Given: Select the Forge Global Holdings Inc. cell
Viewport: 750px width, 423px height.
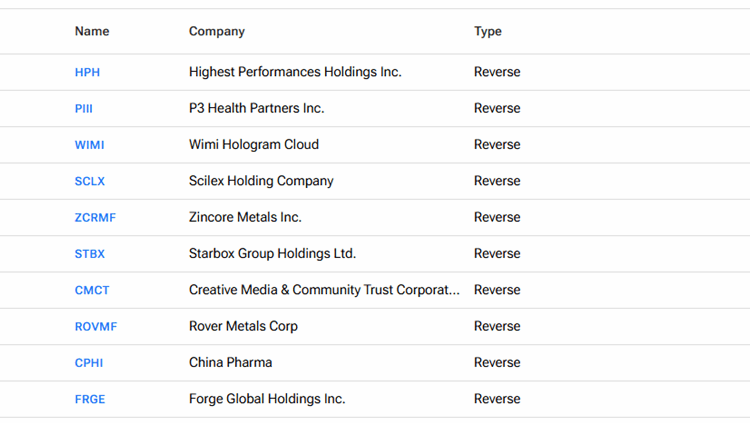Looking at the screenshot, I should tap(267, 399).
